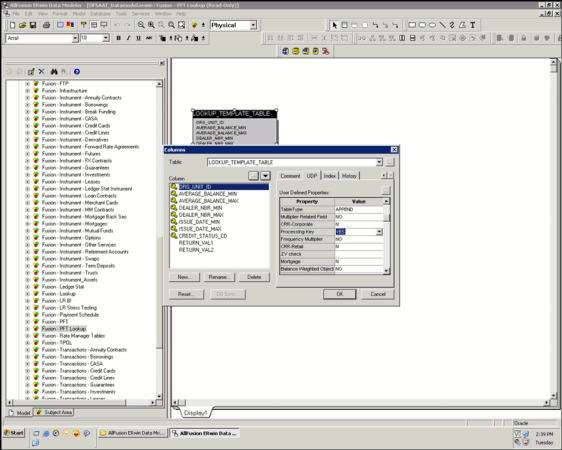Screen dimensions: 562x450
Task: Click the lock icon in right toolbar
Action: [x=524, y=38]
